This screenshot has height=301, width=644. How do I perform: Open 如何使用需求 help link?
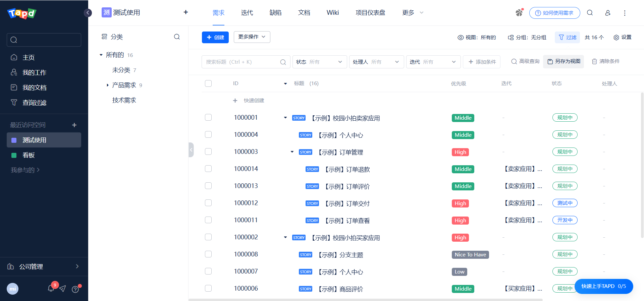554,13
